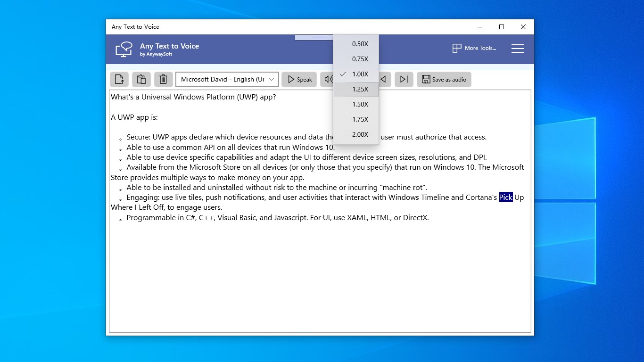Open the Microsoft David voice dropdown
Image resolution: width=644 pixels, height=362 pixels.
[x=227, y=79]
